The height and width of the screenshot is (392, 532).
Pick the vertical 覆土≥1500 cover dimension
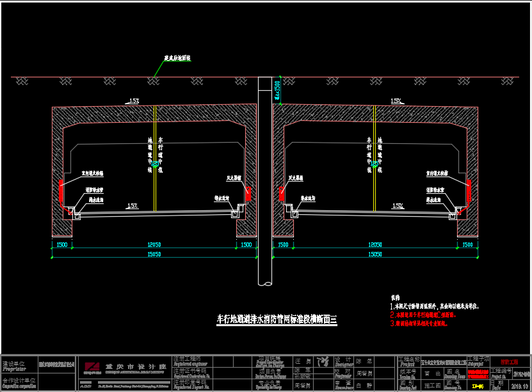(277, 90)
